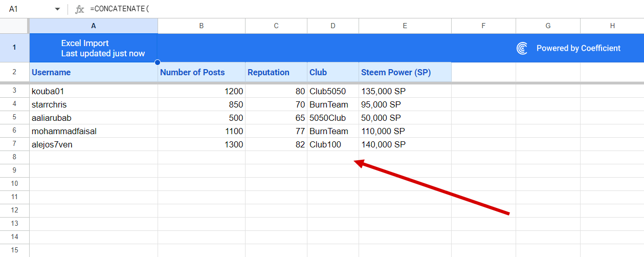Click the reputation value 65 cell

point(276,118)
